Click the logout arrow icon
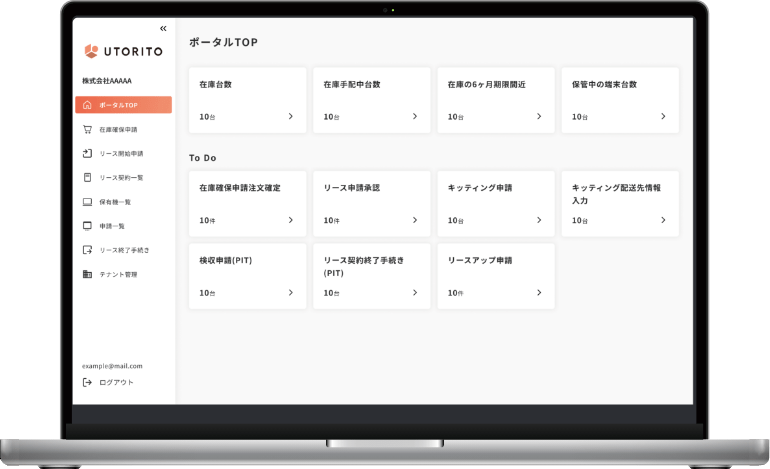Viewport: 770px width, 469px height. pyautogui.click(x=88, y=382)
